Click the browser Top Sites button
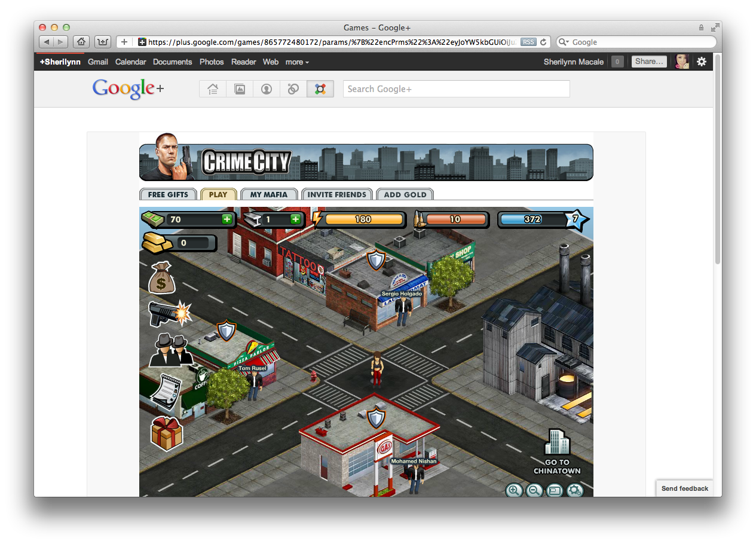The height and width of the screenshot is (544, 756). tap(103, 42)
